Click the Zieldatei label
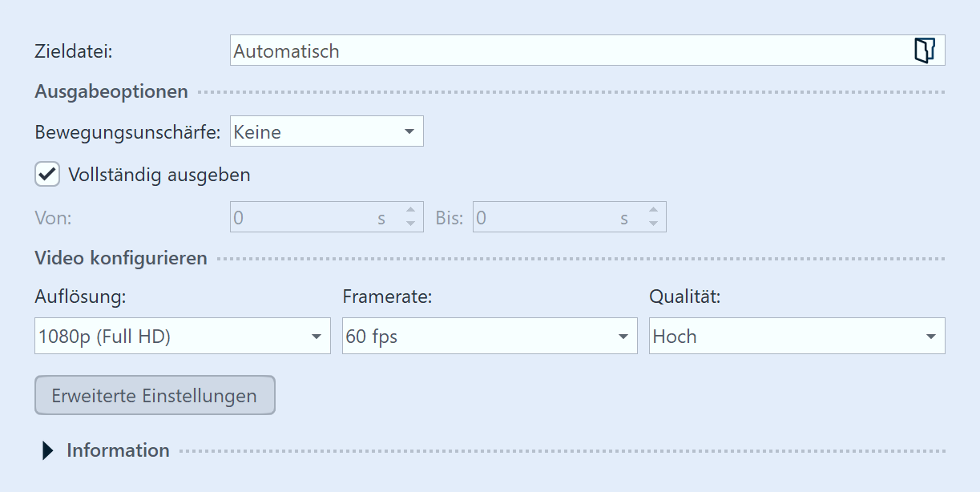Screen dimensions: 980x492 click(x=74, y=51)
